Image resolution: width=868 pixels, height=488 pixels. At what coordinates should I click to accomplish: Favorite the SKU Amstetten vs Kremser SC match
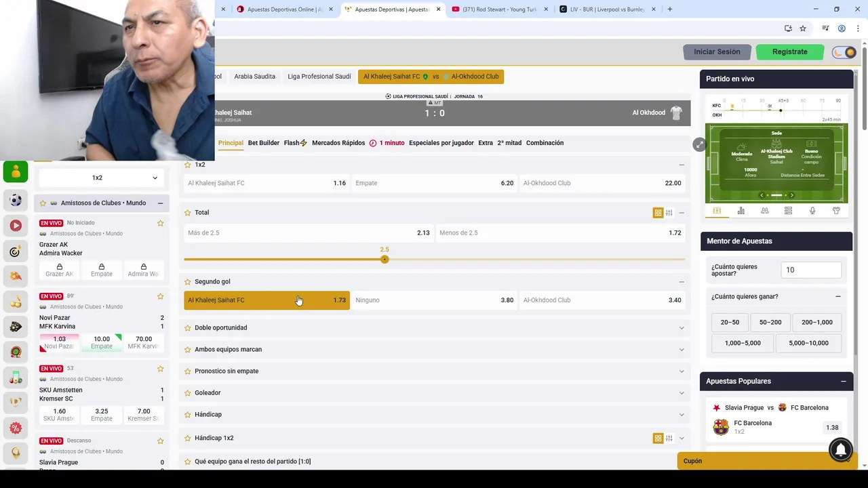click(161, 369)
